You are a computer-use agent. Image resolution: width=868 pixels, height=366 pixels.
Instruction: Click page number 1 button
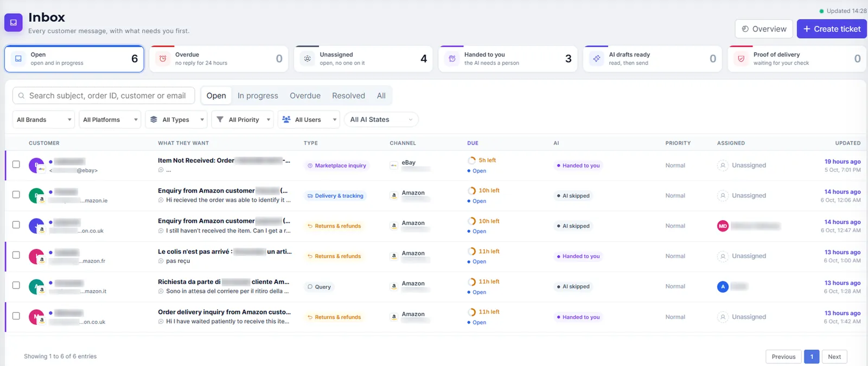pyautogui.click(x=812, y=357)
